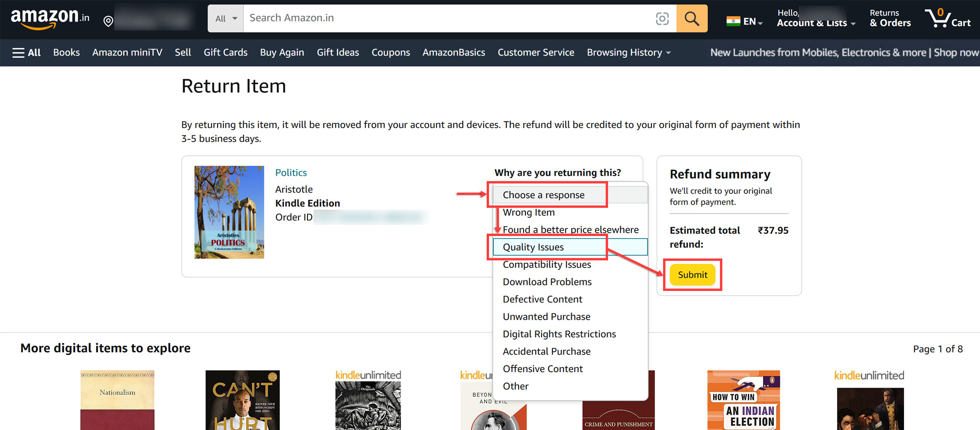
Task: Go to Returns & Orders
Action: tap(890, 19)
